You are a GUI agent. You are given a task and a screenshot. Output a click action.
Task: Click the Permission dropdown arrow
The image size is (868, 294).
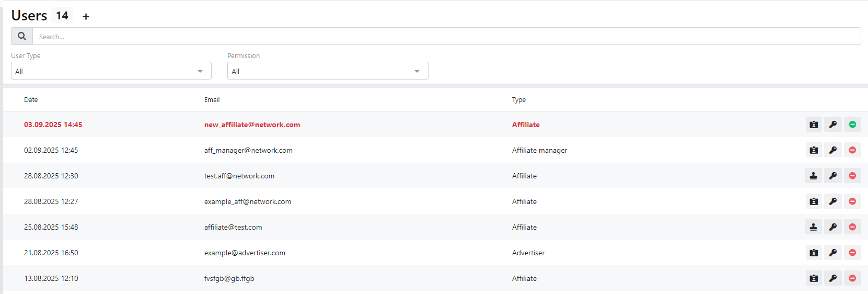click(417, 71)
